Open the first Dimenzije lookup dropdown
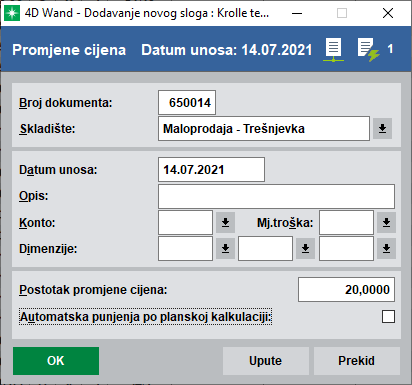Screen dimensions: 412x385 tap(225, 248)
